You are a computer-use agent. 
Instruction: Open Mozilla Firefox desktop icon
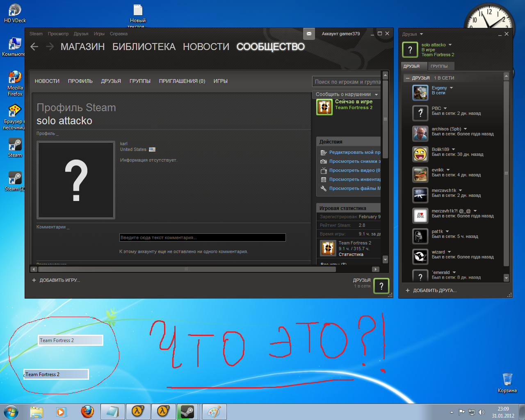[15, 83]
